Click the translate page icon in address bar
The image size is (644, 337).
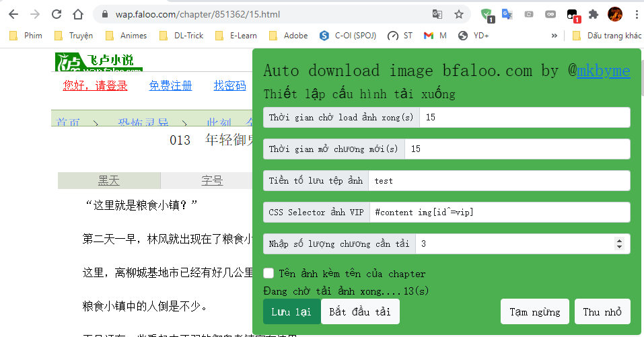tap(437, 14)
